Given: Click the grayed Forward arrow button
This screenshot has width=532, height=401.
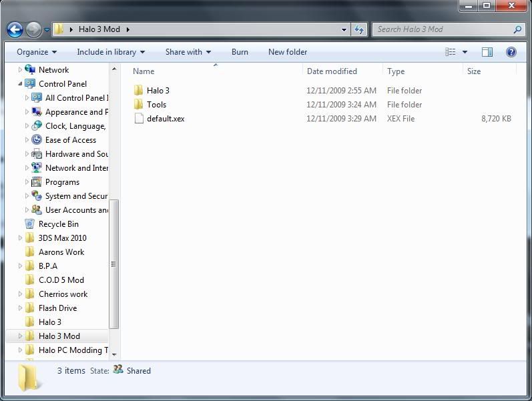Looking at the screenshot, I should coord(33,30).
